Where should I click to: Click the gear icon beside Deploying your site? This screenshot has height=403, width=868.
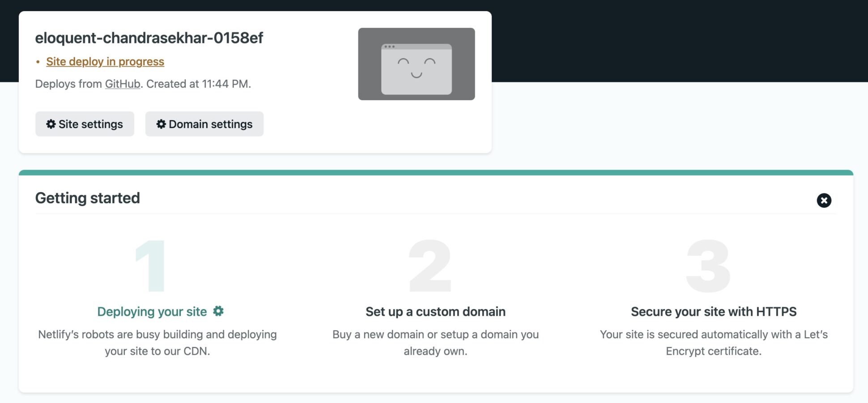218,311
